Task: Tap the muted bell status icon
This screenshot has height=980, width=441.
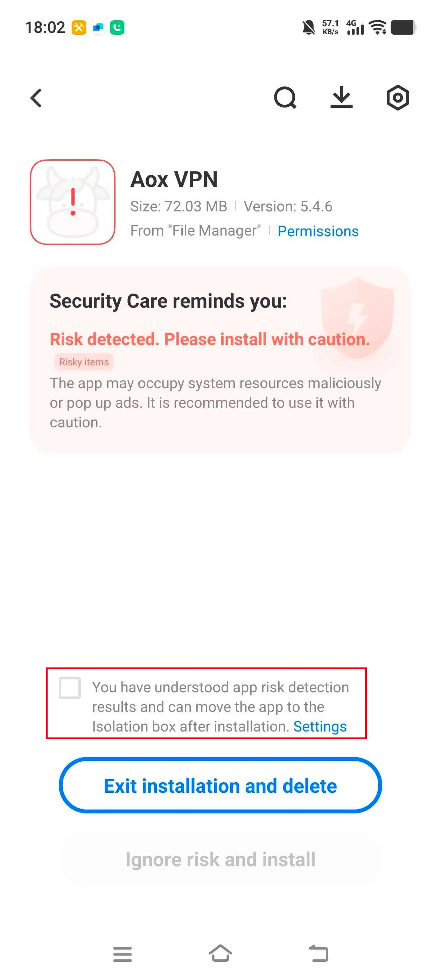Action: [308, 27]
